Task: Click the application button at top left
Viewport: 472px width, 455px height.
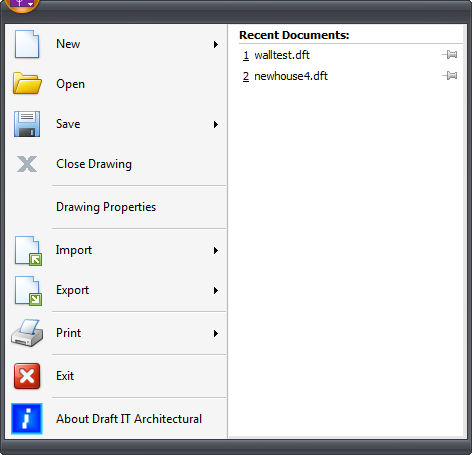Action: tap(22, 5)
